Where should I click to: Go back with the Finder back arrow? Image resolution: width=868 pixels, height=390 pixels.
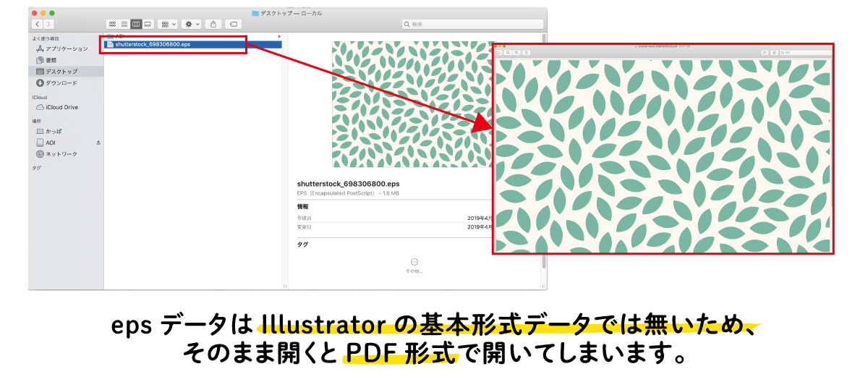37,24
